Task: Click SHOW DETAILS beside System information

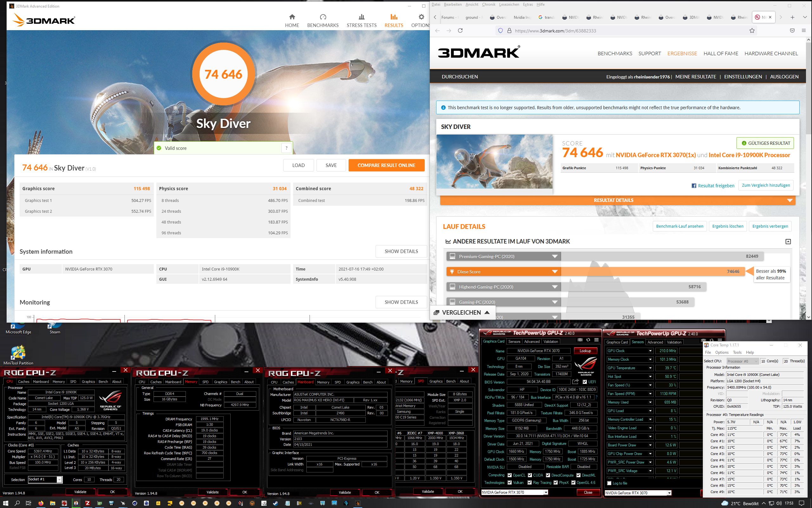Action: 401,251
